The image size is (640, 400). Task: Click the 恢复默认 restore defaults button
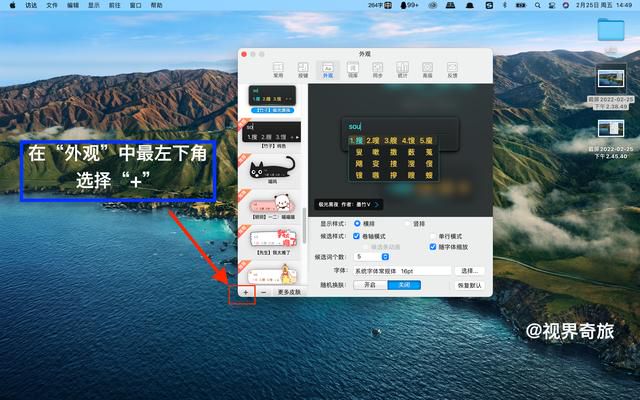(469, 285)
